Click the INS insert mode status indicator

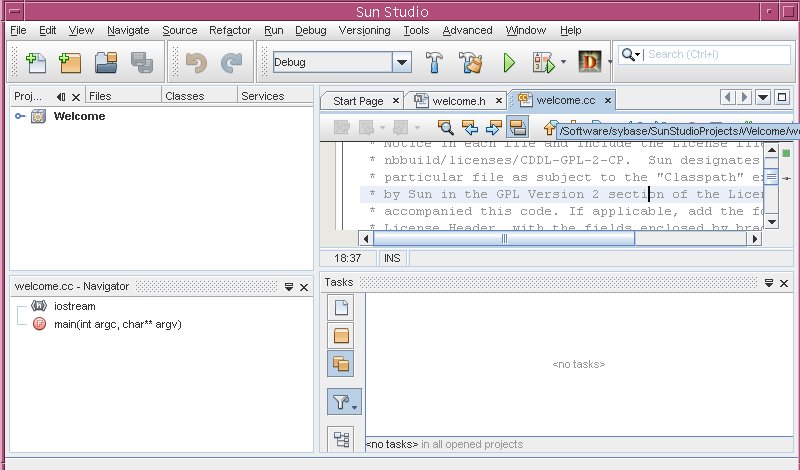click(x=392, y=258)
